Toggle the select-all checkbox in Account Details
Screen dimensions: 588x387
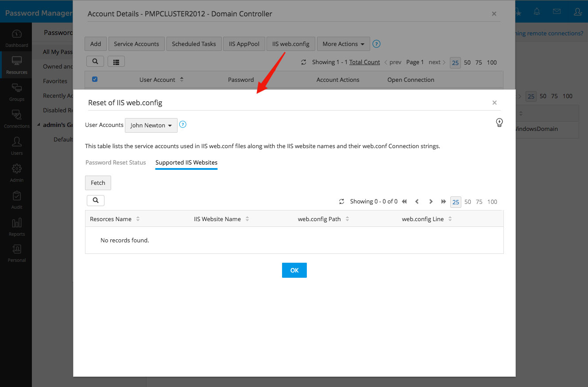94,79
